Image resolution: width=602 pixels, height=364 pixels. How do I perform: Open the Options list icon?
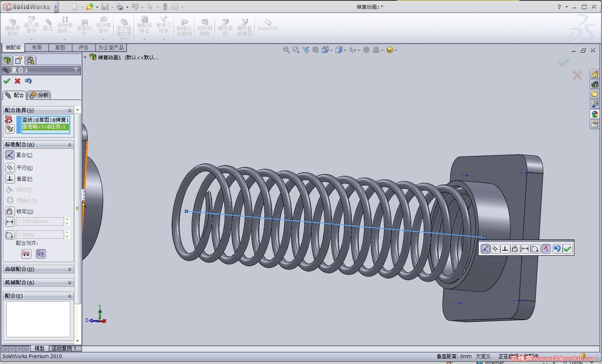[x=175, y=7]
